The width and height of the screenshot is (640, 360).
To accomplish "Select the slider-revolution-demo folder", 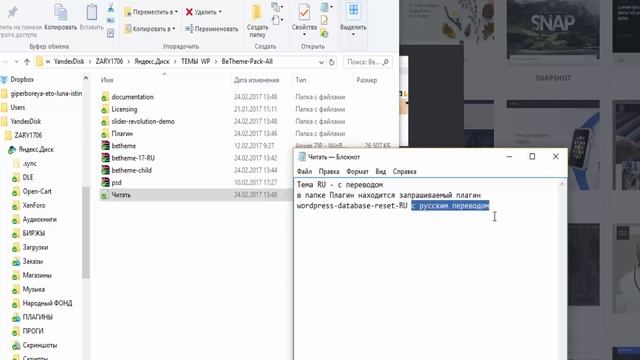I will coord(143,122).
